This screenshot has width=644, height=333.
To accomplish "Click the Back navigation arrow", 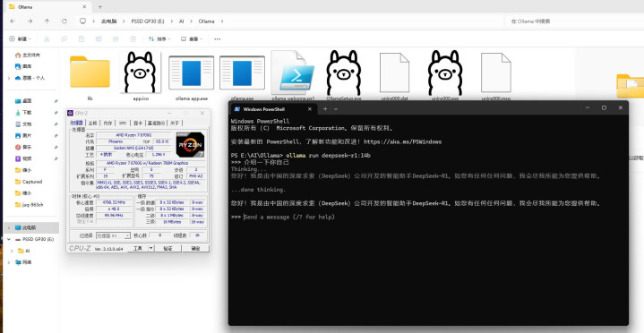I will 13,21.
